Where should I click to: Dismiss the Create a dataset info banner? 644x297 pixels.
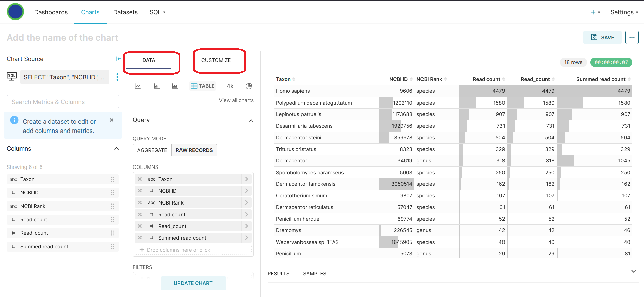pos(112,120)
